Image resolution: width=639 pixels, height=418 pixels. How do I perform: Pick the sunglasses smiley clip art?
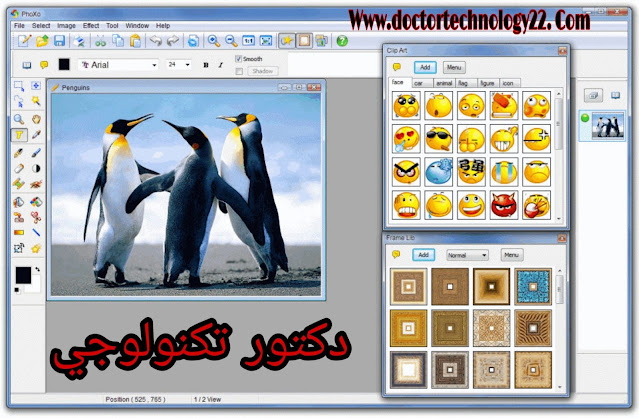click(438, 139)
